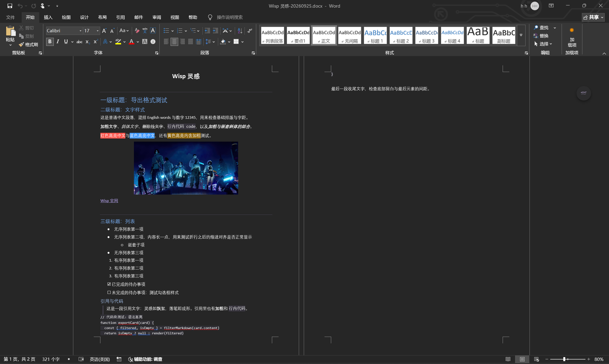Follow the Wisp 官网 hyperlink in the document
Viewport: 609px width, 364px height.
point(109,201)
